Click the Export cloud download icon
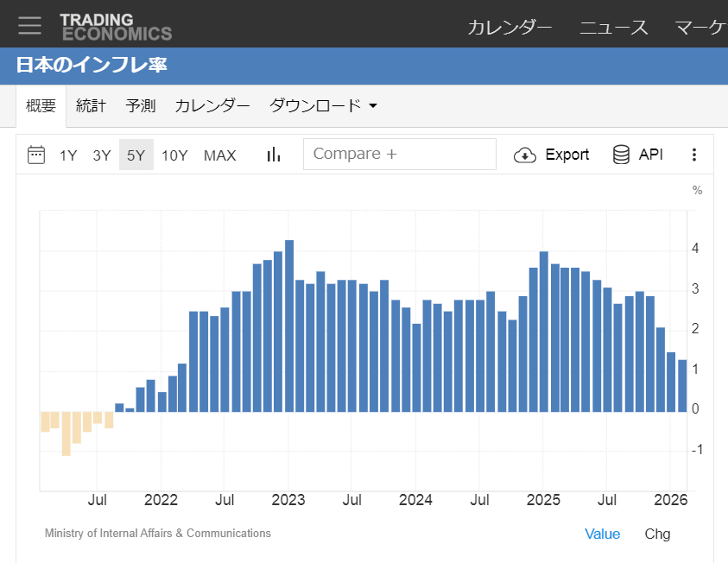728x563 pixels. pos(525,155)
